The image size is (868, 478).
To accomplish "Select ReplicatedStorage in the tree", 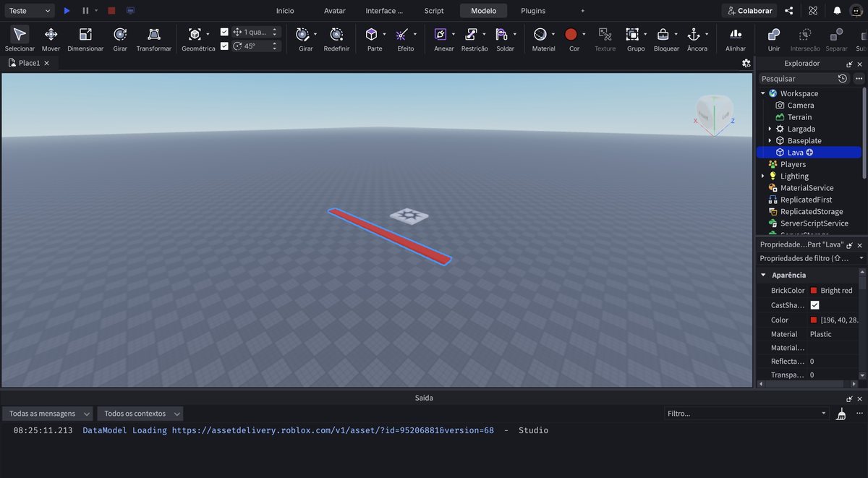I will tap(812, 212).
